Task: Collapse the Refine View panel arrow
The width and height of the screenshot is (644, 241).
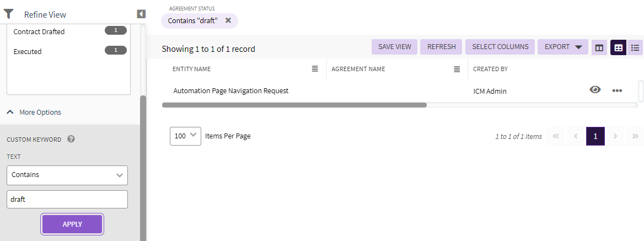Action: pyautogui.click(x=141, y=14)
